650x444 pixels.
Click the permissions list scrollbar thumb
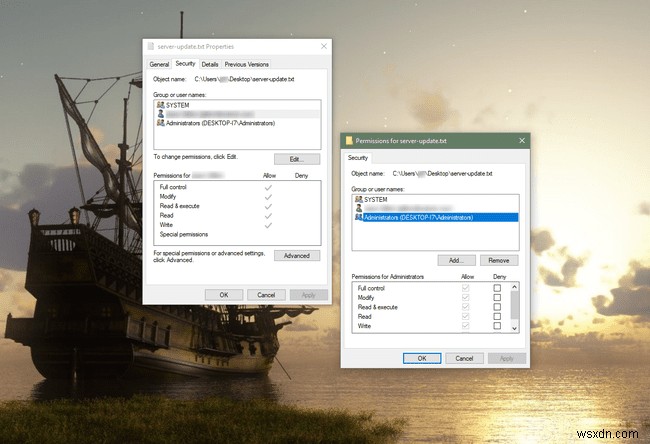point(514,305)
